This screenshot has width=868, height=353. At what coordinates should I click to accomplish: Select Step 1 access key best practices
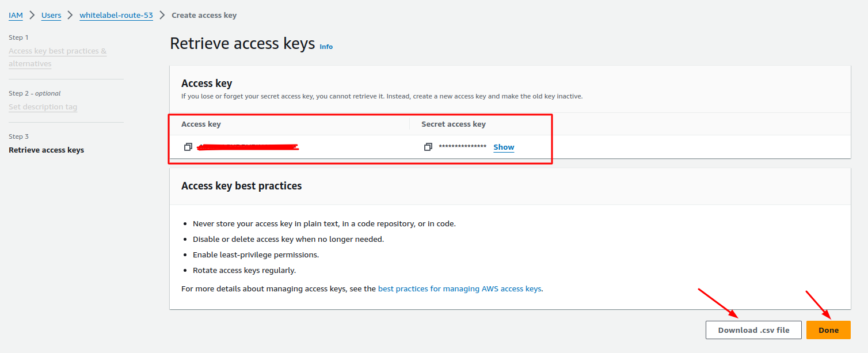[57, 56]
